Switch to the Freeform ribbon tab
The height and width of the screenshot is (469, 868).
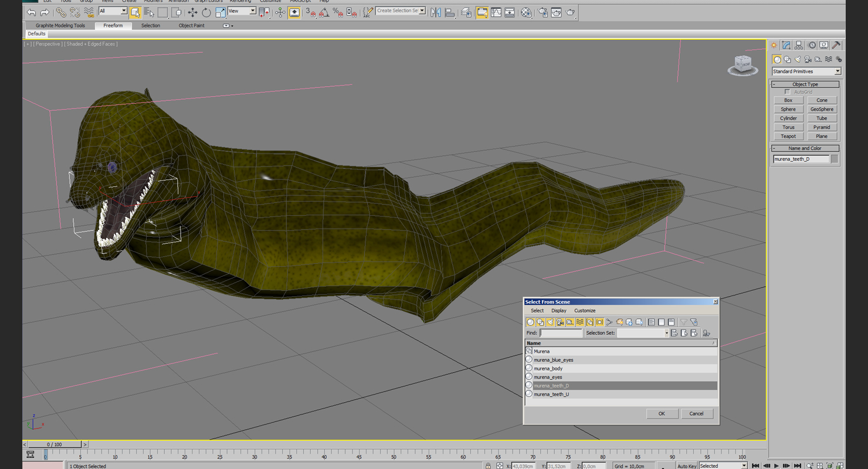pyautogui.click(x=113, y=26)
